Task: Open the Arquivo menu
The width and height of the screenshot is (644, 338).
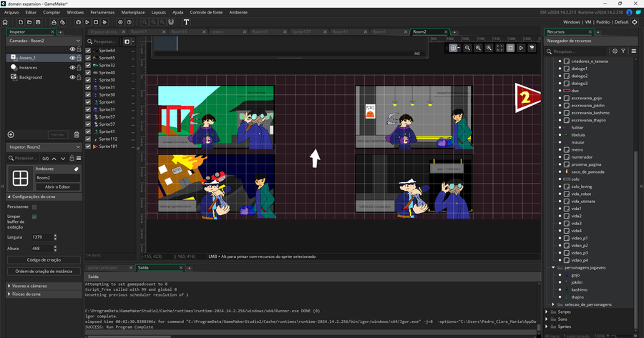Action: point(11,12)
